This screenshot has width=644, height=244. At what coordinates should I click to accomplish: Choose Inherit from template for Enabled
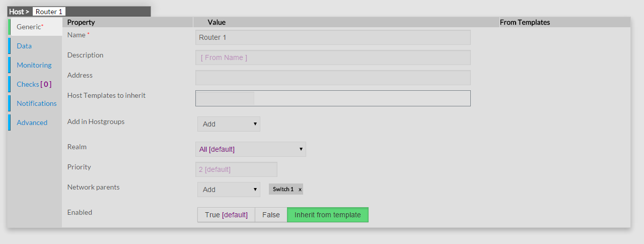coord(327,215)
